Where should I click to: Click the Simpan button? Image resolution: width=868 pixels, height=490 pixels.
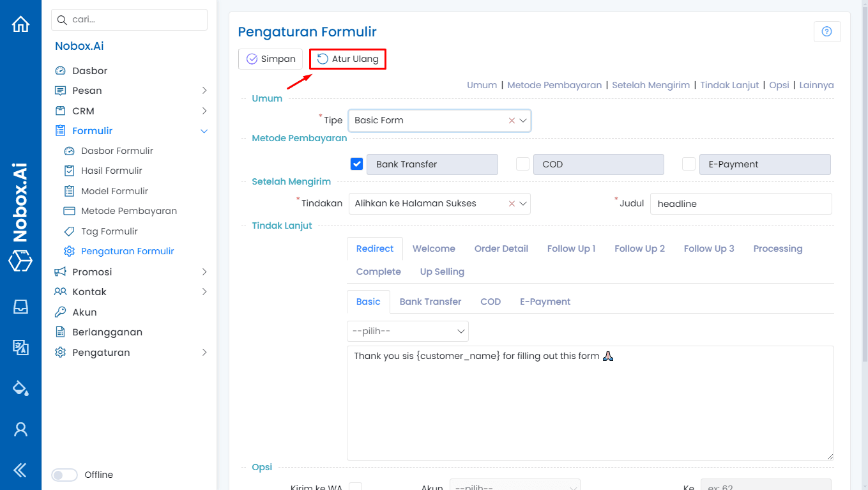270,59
